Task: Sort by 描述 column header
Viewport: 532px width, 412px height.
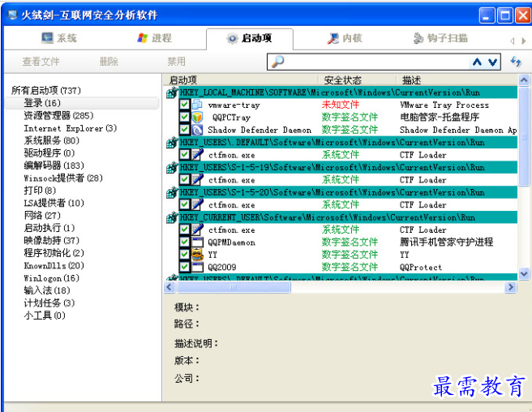Action: point(411,80)
